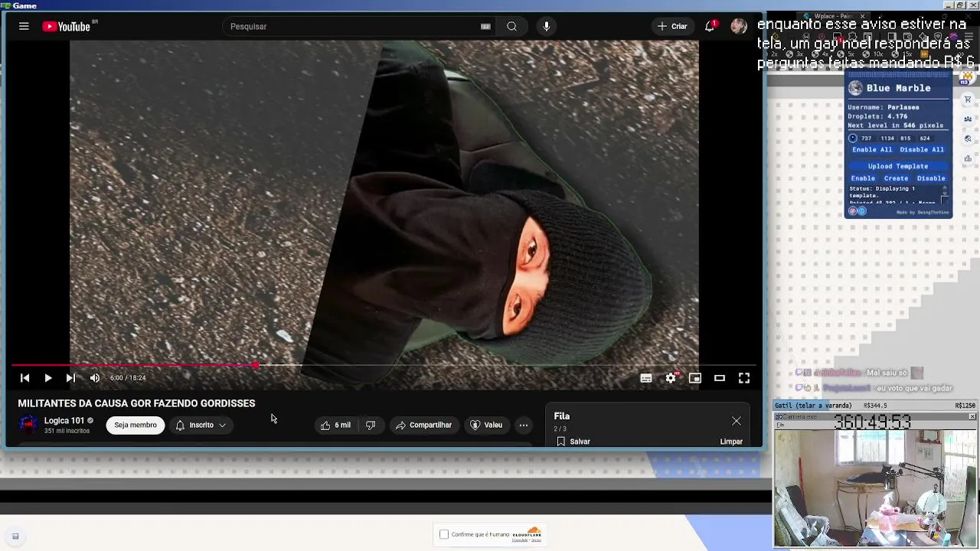Tick the Cloudflare human verification checkbox
The width and height of the screenshot is (980, 551).
444,534
